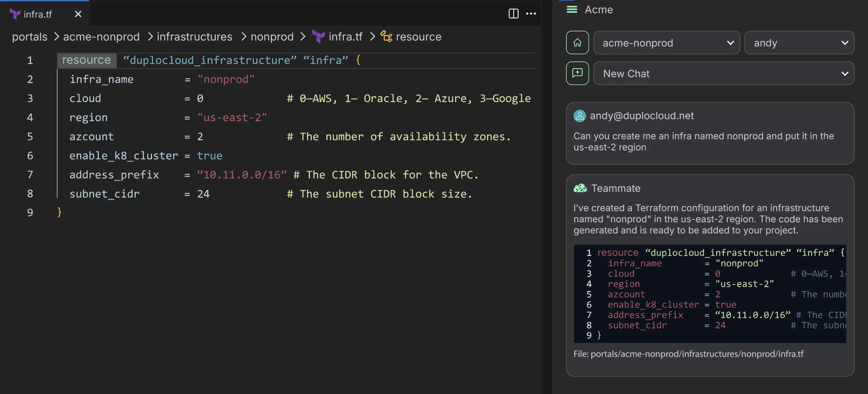Click the nonprod breadcrumb folder
Viewport: 868px width, 394px height.
[272, 37]
